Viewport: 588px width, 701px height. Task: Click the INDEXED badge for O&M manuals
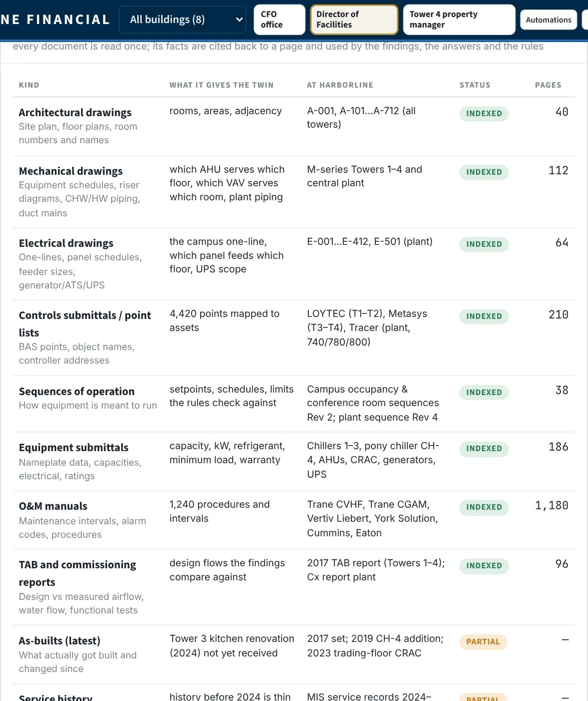tap(484, 507)
